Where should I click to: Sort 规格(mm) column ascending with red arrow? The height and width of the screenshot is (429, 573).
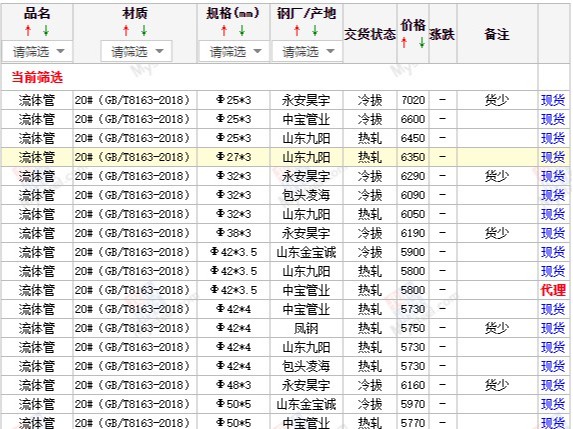[x=224, y=31]
